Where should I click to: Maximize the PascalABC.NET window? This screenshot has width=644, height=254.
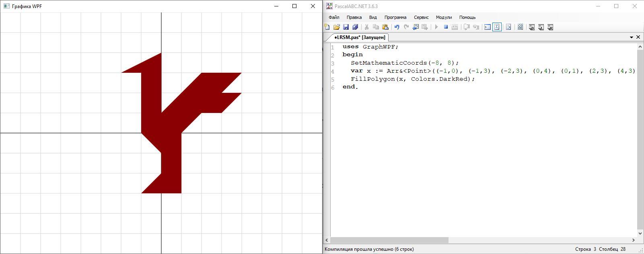[x=616, y=6]
